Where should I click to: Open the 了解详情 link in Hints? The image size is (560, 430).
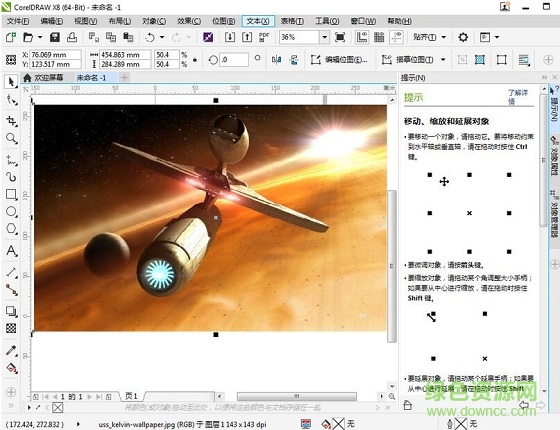pos(518,97)
